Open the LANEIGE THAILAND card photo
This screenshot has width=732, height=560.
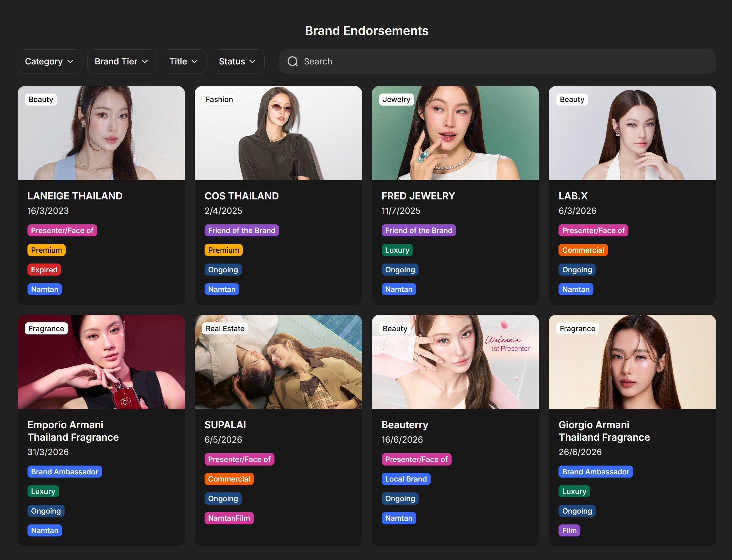(x=101, y=133)
